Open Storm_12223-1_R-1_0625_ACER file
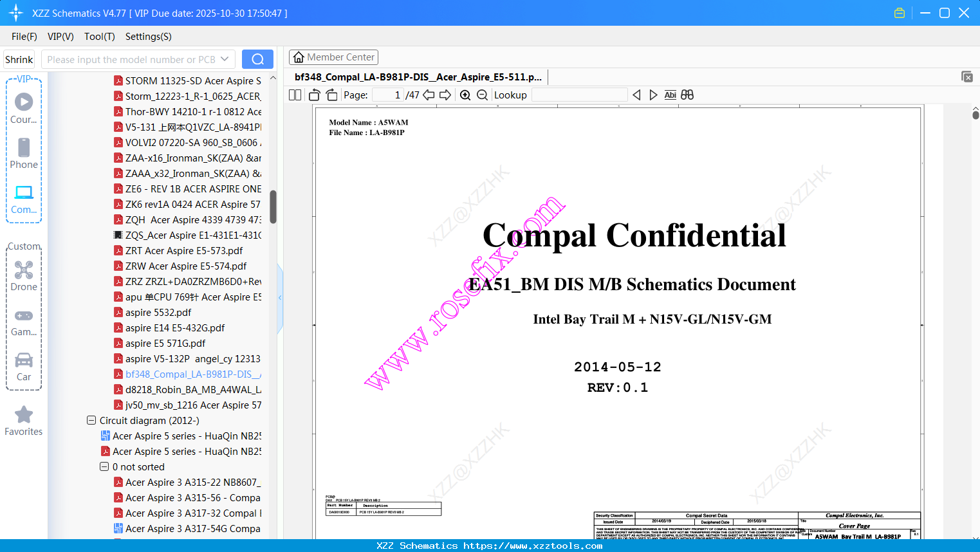 click(187, 96)
